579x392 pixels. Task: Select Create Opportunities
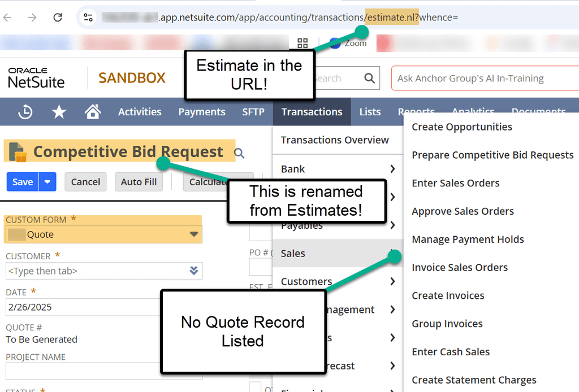coord(462,127)
